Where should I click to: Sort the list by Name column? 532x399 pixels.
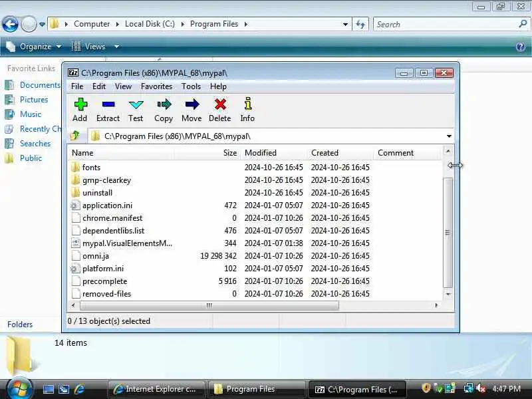120,153
